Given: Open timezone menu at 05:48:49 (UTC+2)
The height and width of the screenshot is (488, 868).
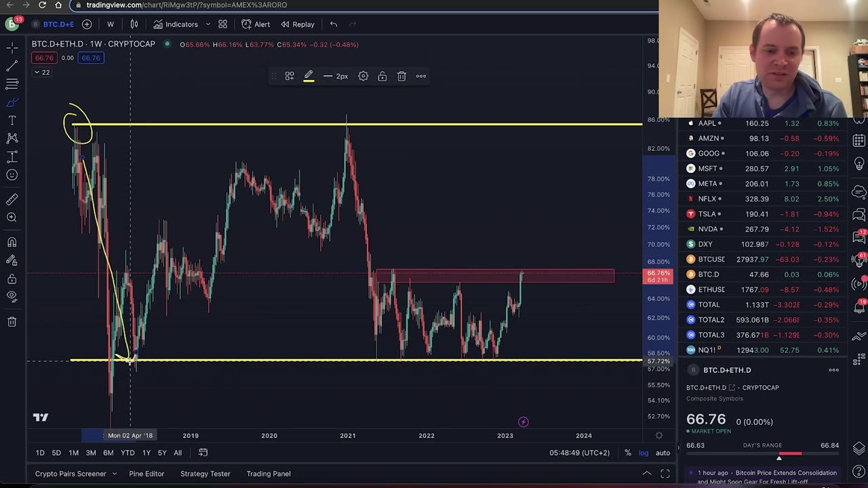Looking at the screenshot, I should [579, 453].
